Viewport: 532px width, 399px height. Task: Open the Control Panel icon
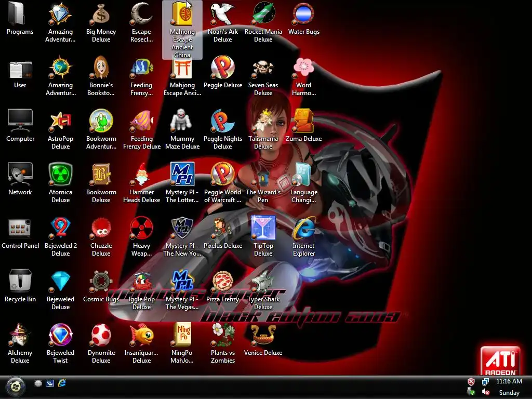(20, 229)
